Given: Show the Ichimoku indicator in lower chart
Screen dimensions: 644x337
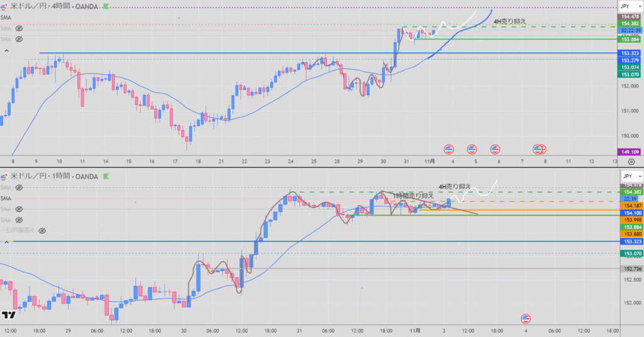Looking at the screenshot, I should (42, 231).
